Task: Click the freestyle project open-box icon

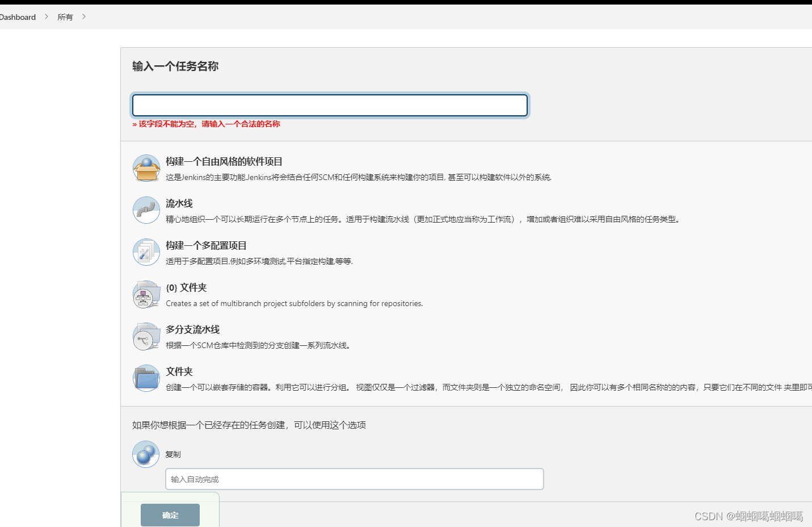Action: click(x=146, y=168)
